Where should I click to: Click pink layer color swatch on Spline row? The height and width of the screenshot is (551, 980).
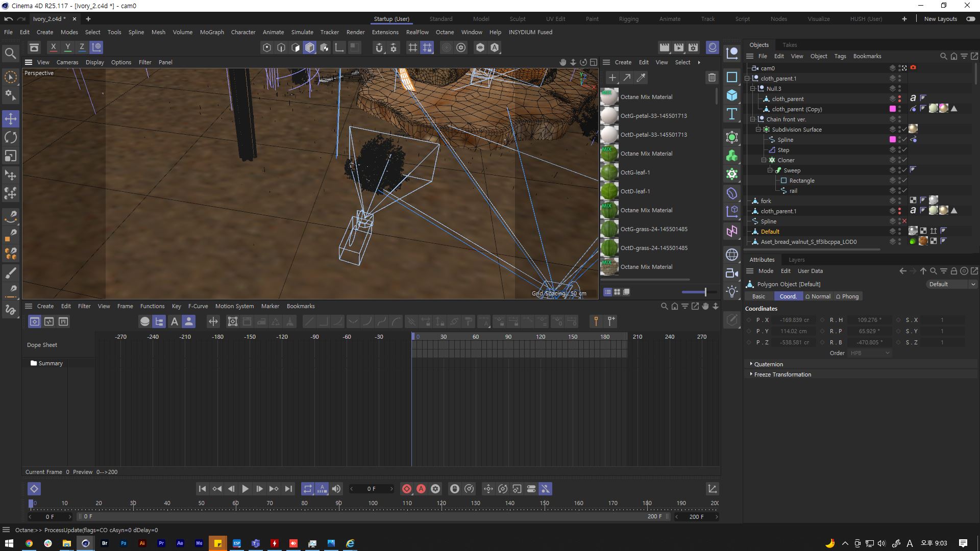(892, 139)
